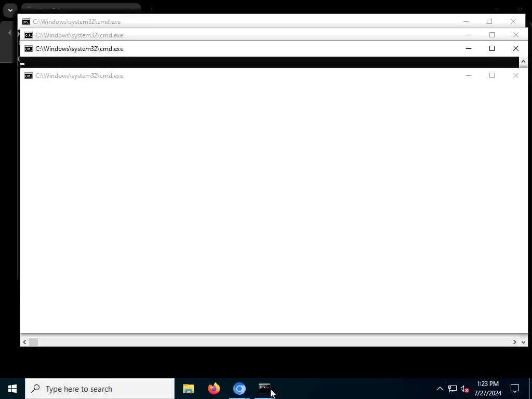The width and height of the screenshot is (532, 399).
Task: Click the back arrow in the background window
Action: point(9,33)
